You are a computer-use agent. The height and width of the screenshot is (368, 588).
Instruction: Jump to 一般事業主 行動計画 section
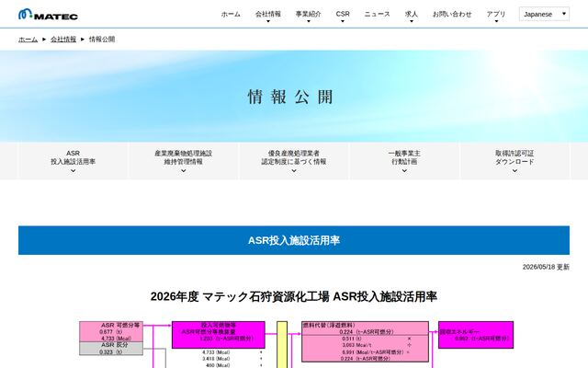[404, 161]
